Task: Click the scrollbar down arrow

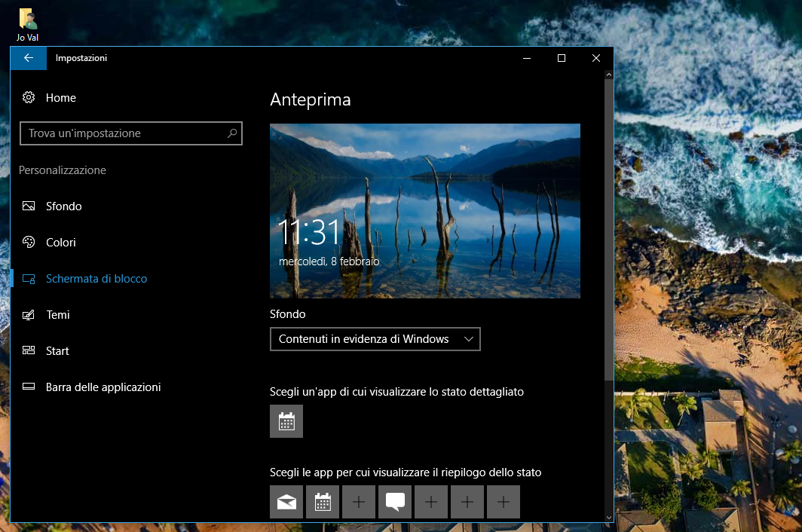Action: (608, 518)
